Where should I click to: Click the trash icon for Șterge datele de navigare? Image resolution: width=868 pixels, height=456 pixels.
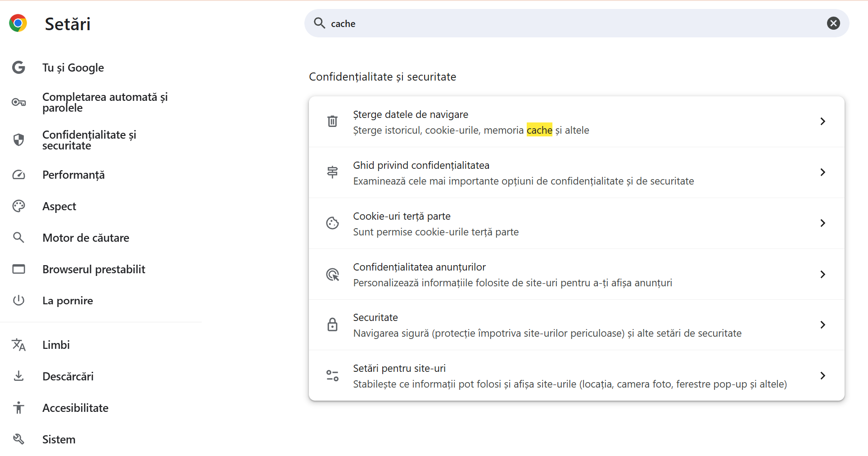(332, 121)
